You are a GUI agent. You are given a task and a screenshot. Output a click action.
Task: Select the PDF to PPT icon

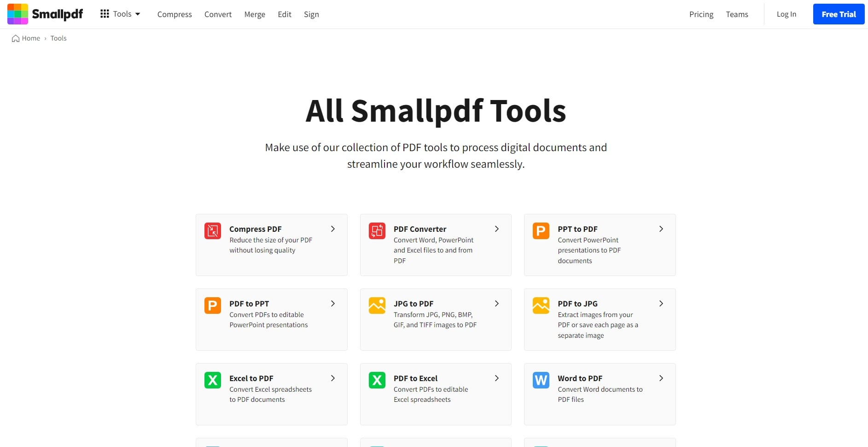click(212, 305)
